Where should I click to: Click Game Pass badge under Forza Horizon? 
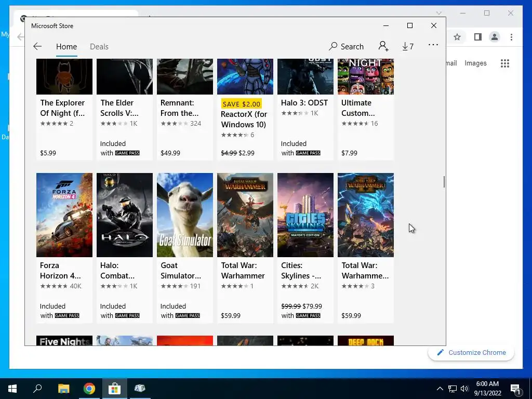[x=67, y=315]
